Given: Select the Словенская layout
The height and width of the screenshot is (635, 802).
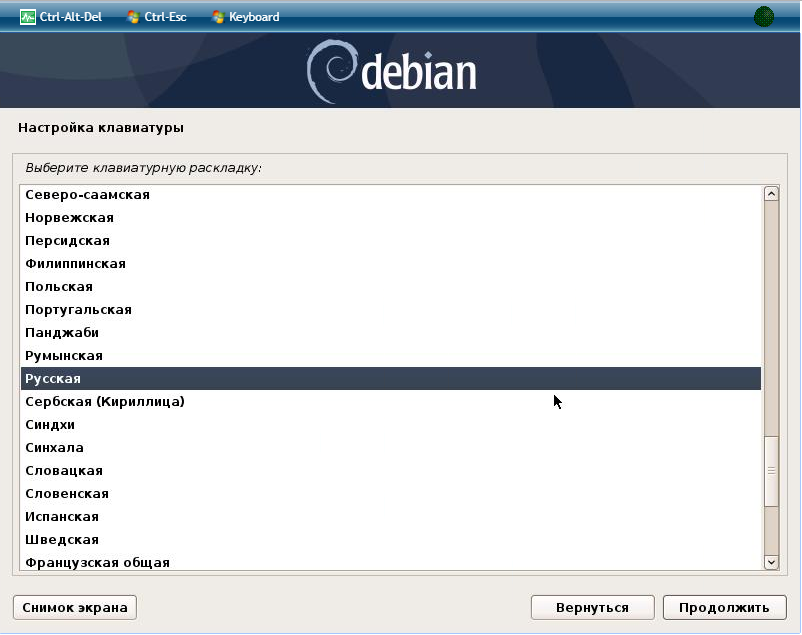Looking at the screenshot, I should point(391,494).
